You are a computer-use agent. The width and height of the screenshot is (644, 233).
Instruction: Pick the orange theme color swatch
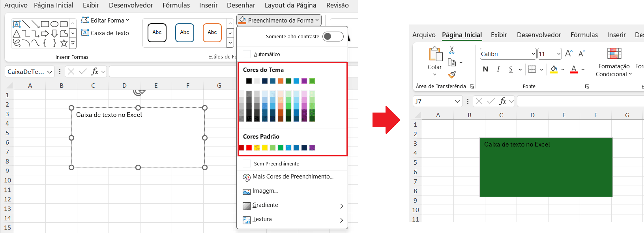click(x=281, y=81)
